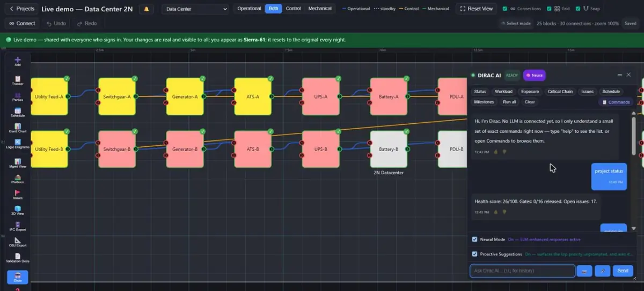Select the UPS-A block
Screen dimensions: 644x291
[x=321, y=96]
